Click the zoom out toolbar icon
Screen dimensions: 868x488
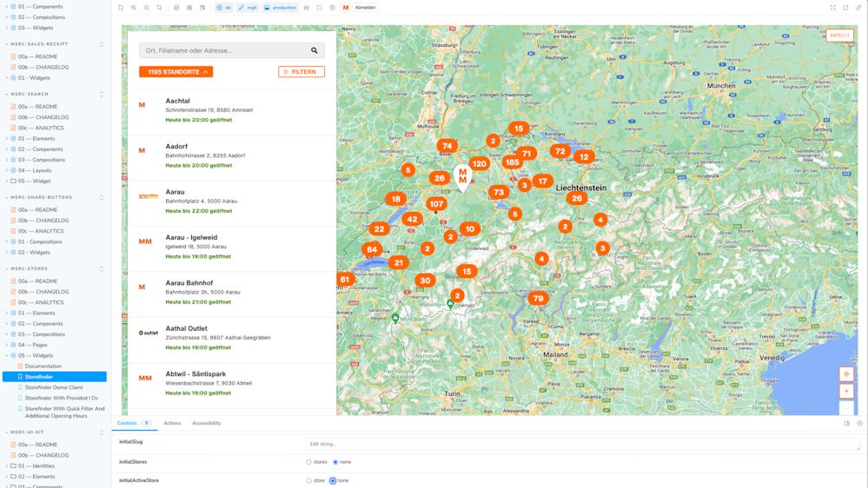click(x=146, y=8)
